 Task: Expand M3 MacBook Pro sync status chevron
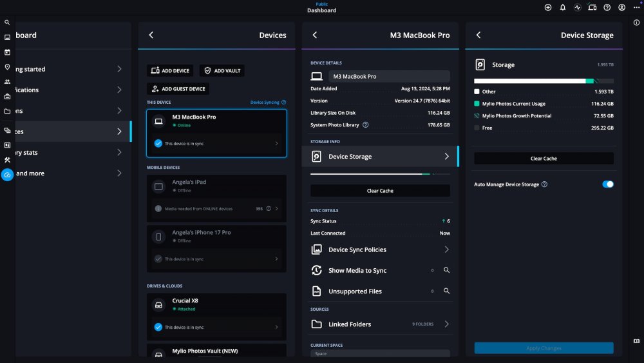276,144
